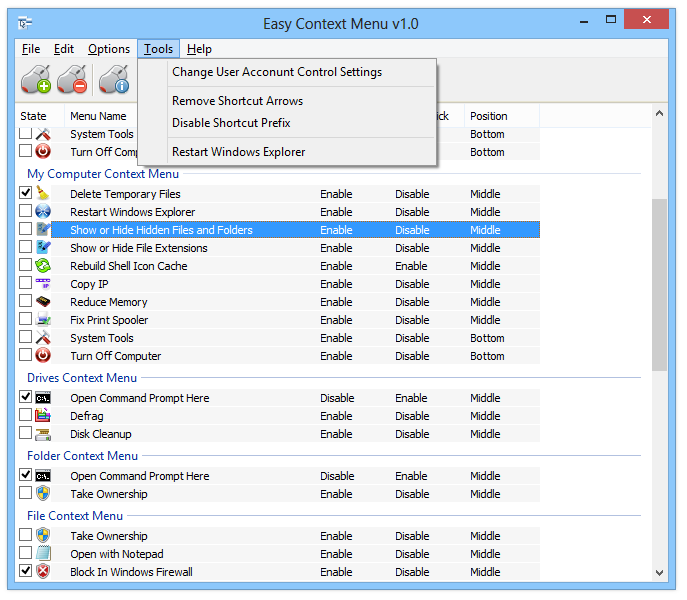Tick the Copy IP checkbox
The width and height of the screenshot is (687, 600).
(25, 282)
